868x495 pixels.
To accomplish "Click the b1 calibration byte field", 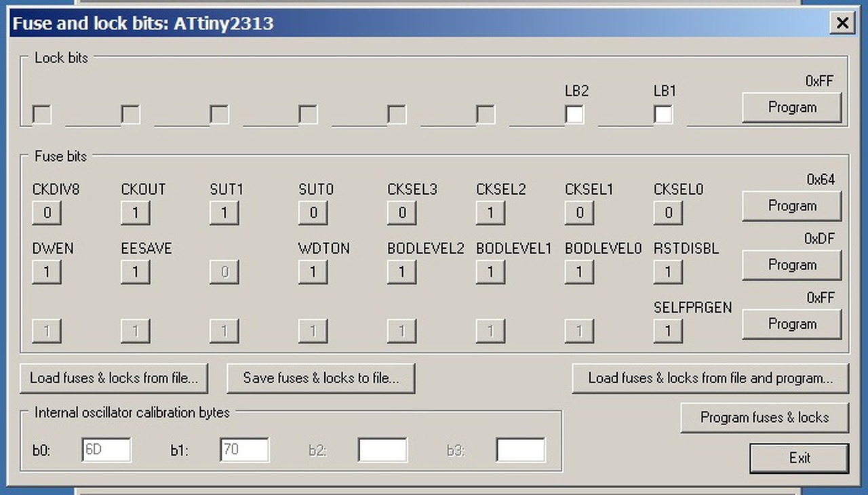I will click(244, 450).
